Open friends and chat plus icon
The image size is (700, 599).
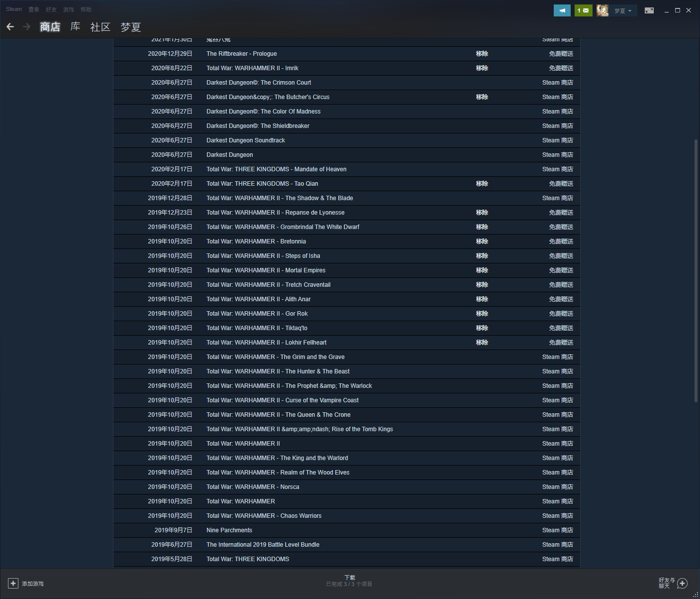(682, 584)
